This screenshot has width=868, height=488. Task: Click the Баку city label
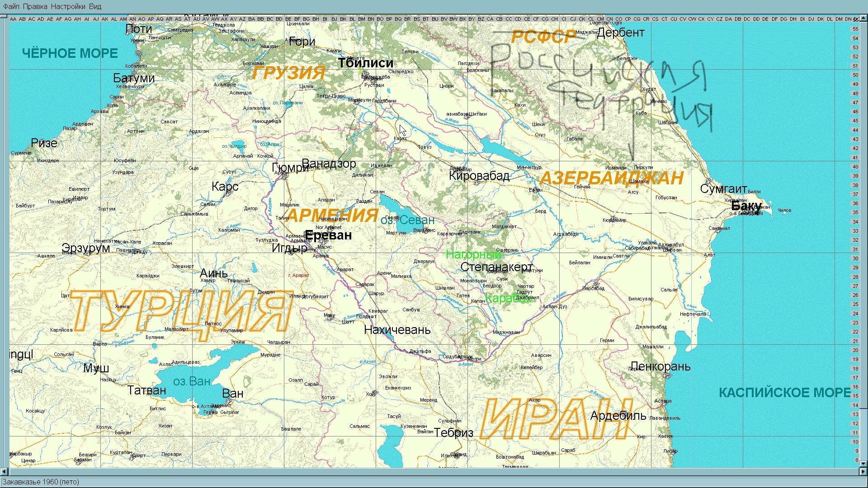[x=746, y=207]
